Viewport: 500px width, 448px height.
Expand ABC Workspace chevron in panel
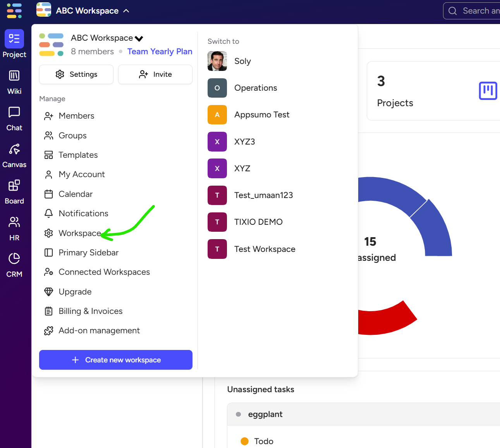(x=139, y=38)
